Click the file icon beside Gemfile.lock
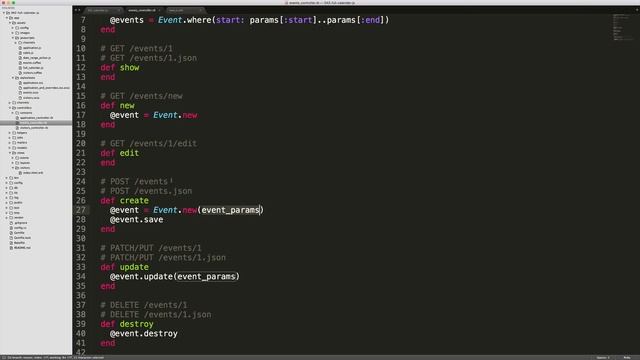Image resolution: width=640 pixels, height=360 pixels. (x=11, y=238)
